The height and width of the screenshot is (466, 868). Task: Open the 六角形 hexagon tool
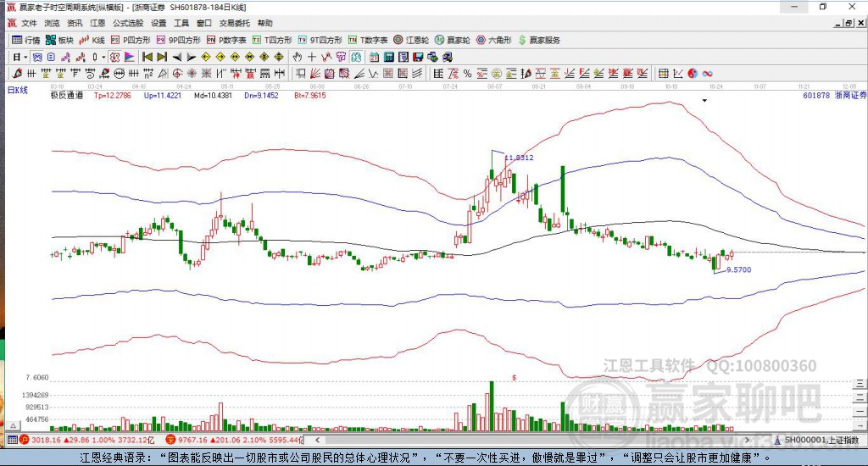point(494,40)
